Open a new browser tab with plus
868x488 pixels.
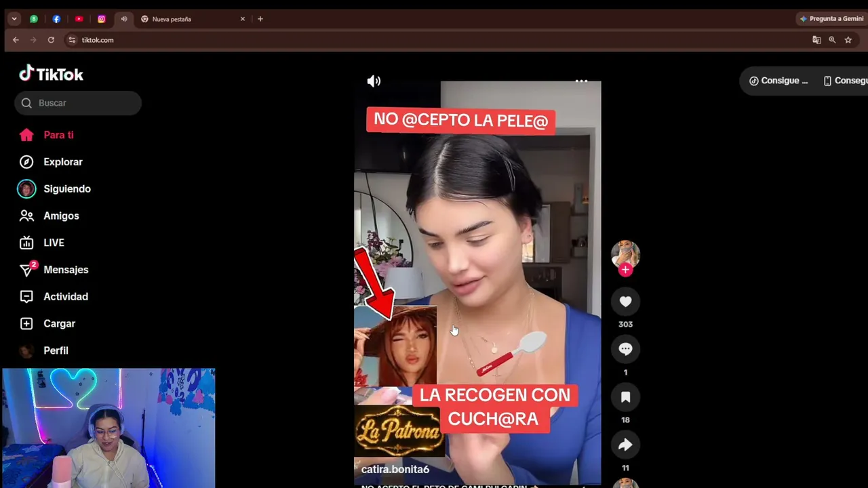pyautogui.click(x=260, y=19)
